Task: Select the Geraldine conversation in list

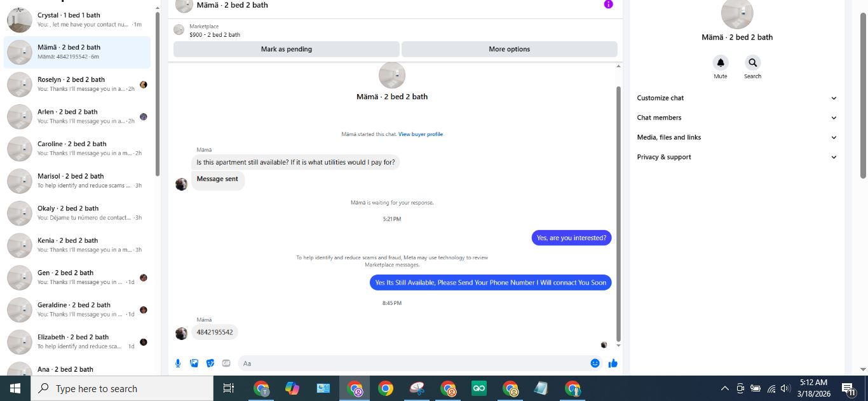Action: coord(78,310)
